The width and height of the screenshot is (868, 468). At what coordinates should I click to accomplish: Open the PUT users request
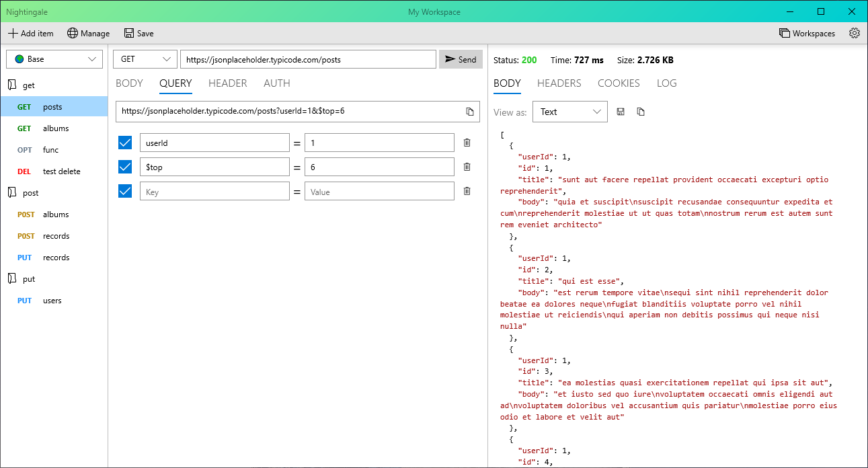click(x=54, y=301)
